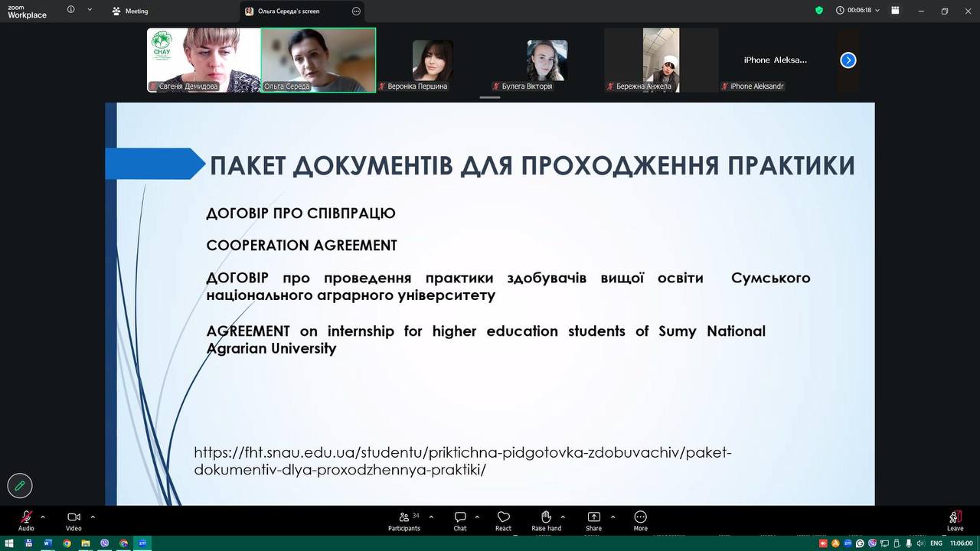Viewport: 980px width, 551px height.
Task: Click the Share screen icon
Action: [593, 518]
